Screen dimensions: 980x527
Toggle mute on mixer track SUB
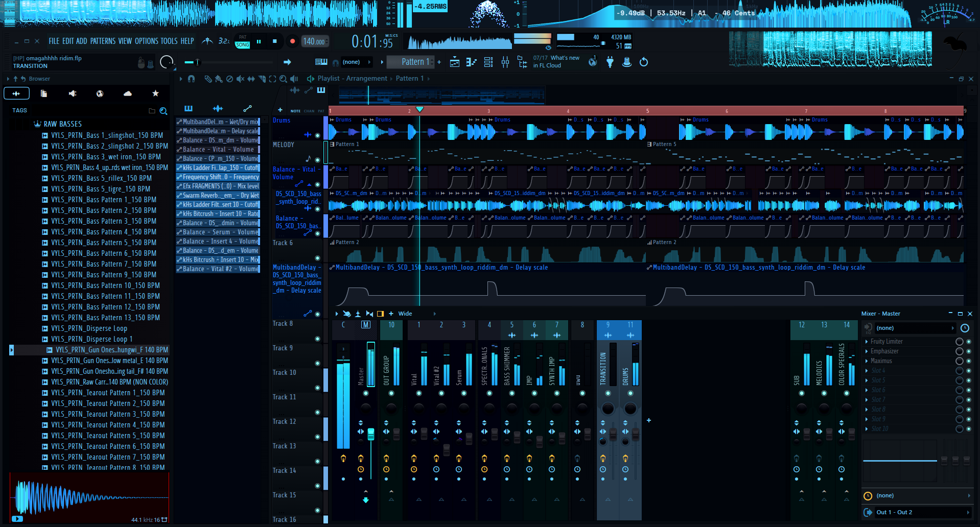click(802, 393)
